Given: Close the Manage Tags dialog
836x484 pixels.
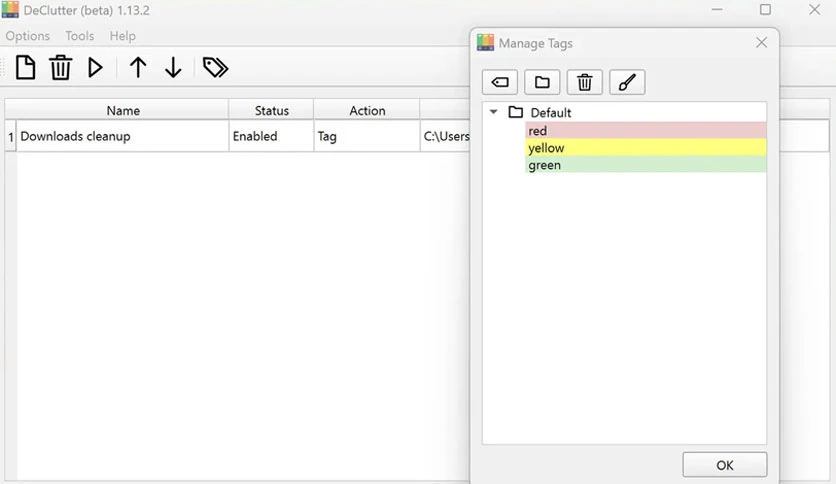Looking at the screenshot, I should (761, 43).
